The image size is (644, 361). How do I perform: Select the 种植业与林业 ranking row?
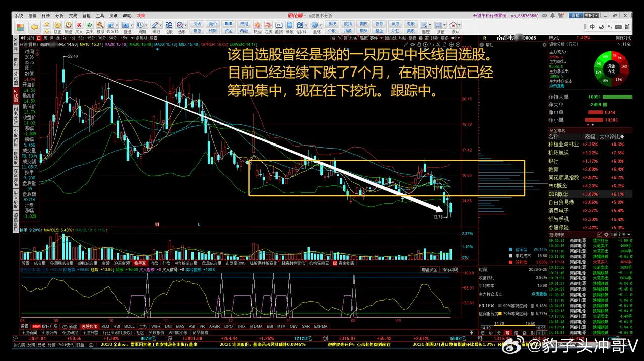click(590, 144)
